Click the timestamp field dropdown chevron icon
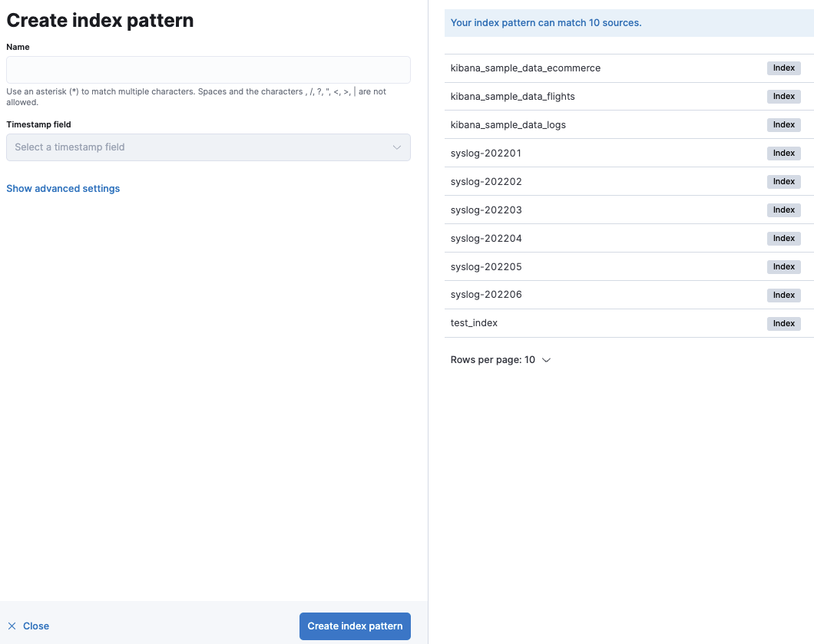 [x=398, y=147]
